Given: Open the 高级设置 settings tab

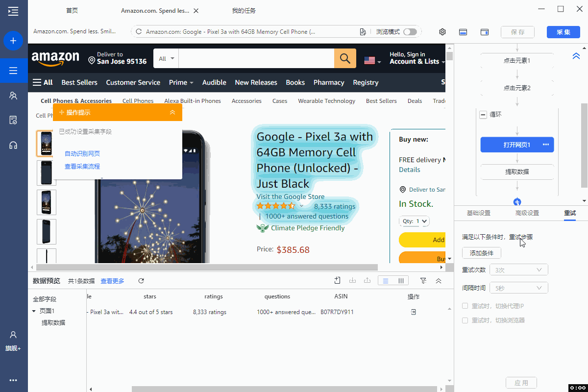Looking at the screenshot, I should pyautogui.click(x=527, y=213).
